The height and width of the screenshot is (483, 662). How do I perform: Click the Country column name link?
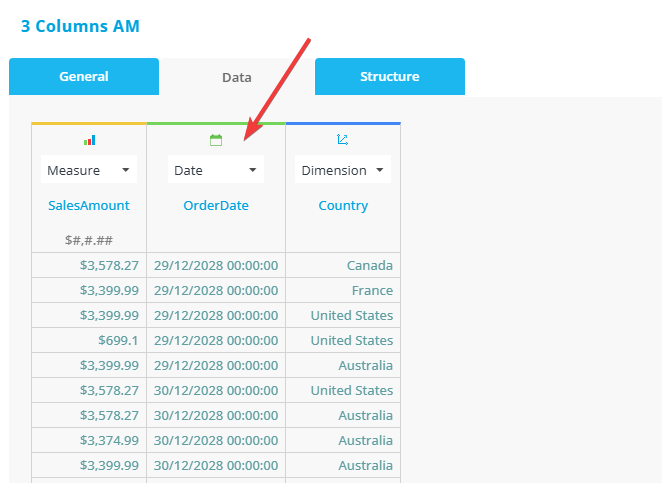tap(343, 206)
